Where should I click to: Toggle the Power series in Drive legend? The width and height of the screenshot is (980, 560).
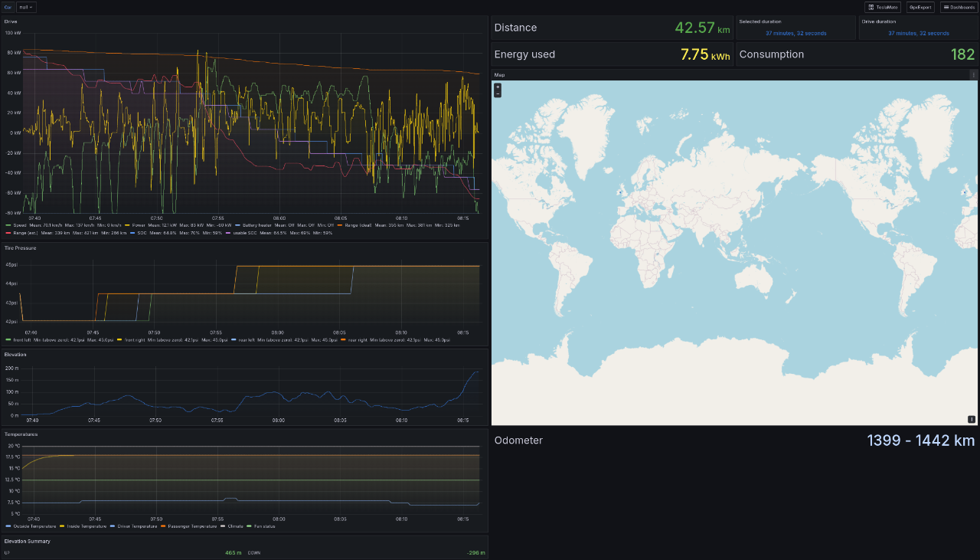pyautogui.click(x=139, y=225)
